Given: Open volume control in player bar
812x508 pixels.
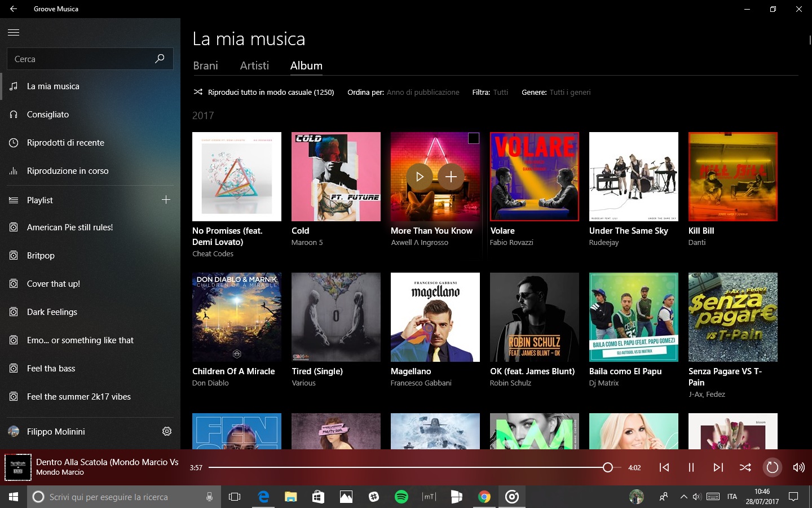Looking at the screenshot, I should click(798, 467).
